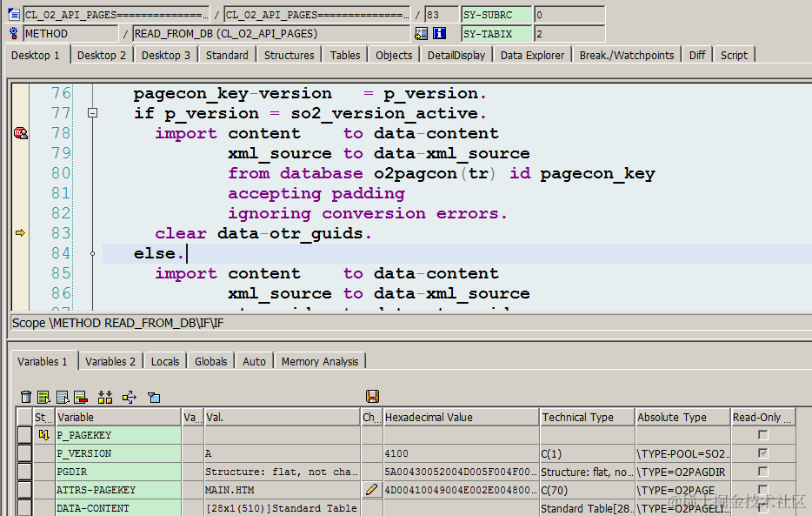Switch to the Desktop 1 tab
Screen dimensions: 812x516
pos(36,56)
